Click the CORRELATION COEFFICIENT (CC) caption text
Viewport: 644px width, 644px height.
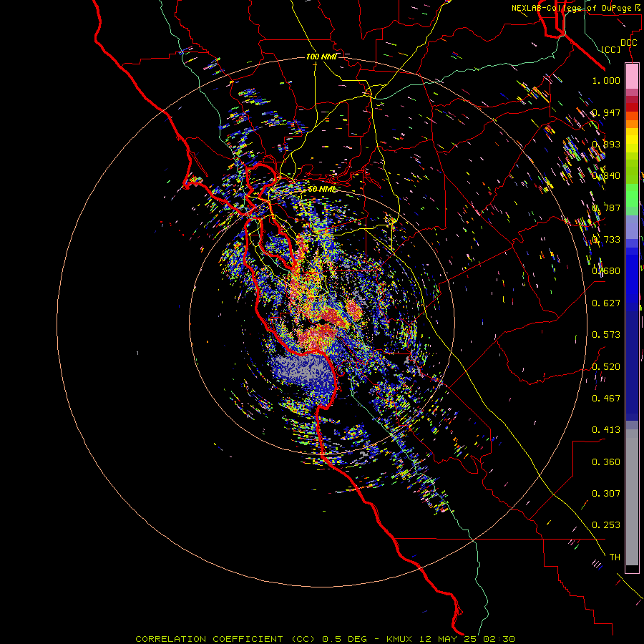coord(225,639)
